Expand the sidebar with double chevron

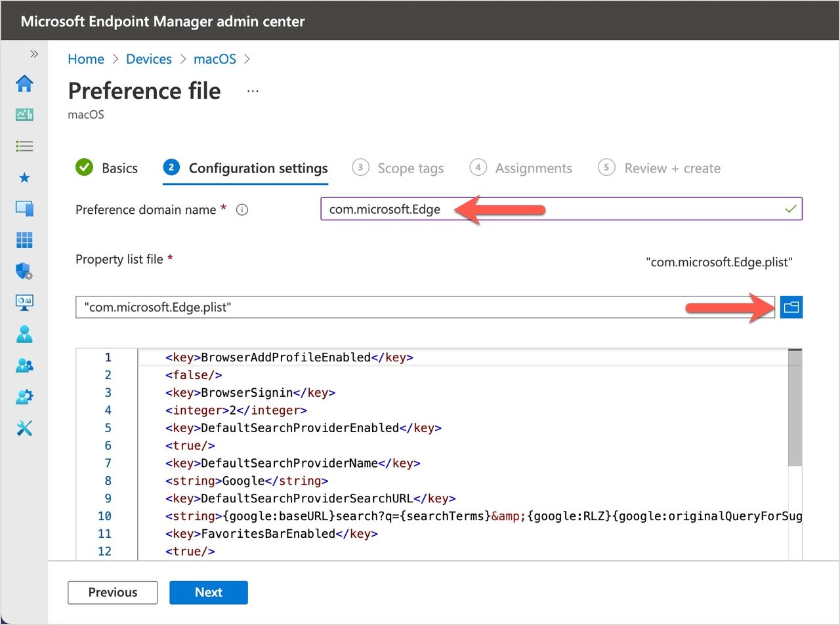(34, 54)
